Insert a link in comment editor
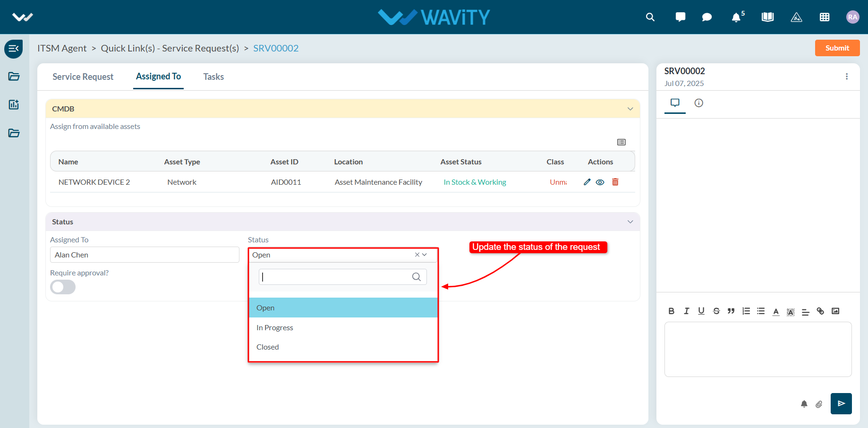The height and width of the screenshot is (428, 868). click(820, 311)
